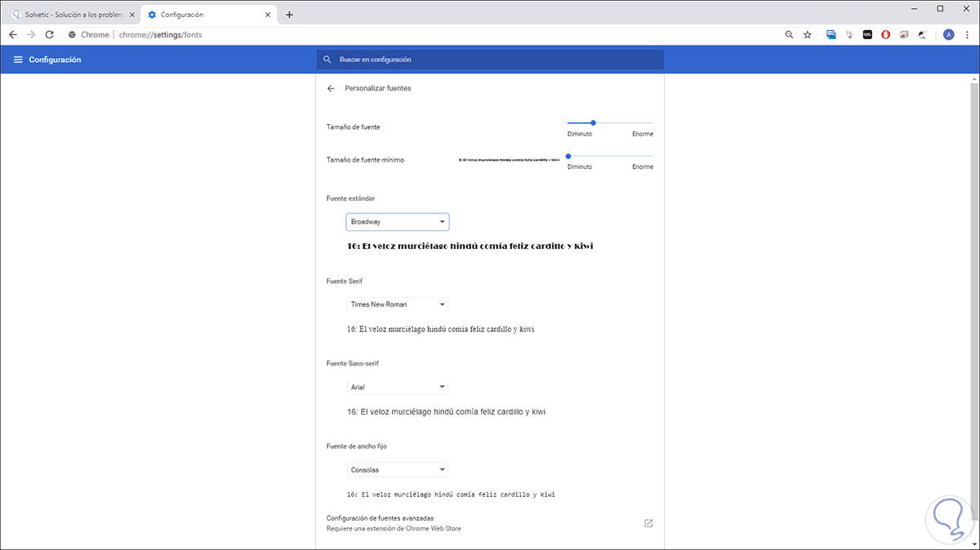Open Chrome three-dot menu

pyautogui.click(x=967, y=35)
